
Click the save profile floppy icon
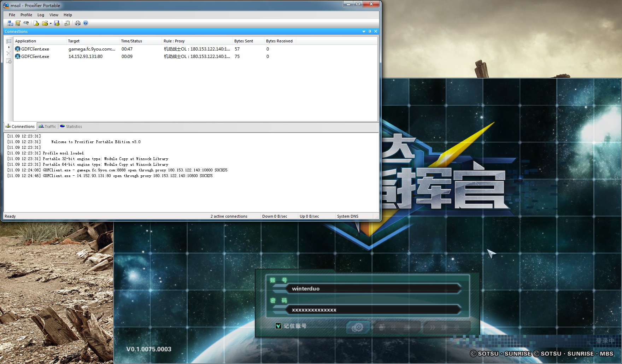click(x=57, y=23)
